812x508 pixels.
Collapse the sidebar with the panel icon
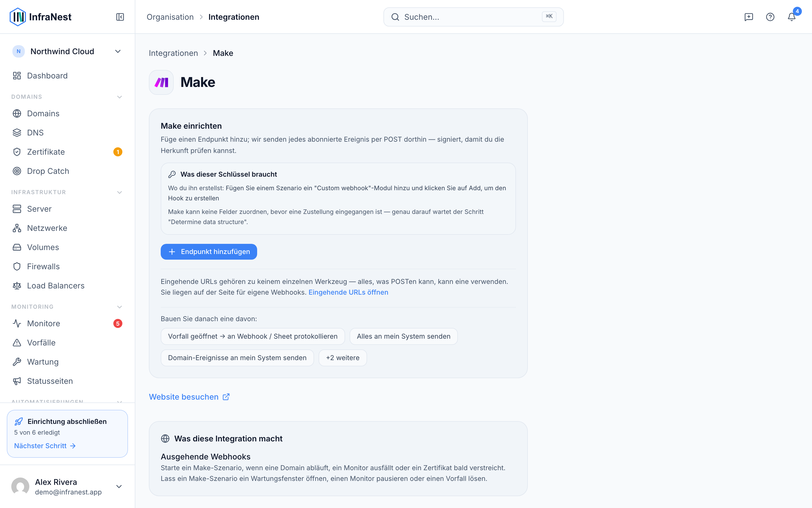point(120,17)
